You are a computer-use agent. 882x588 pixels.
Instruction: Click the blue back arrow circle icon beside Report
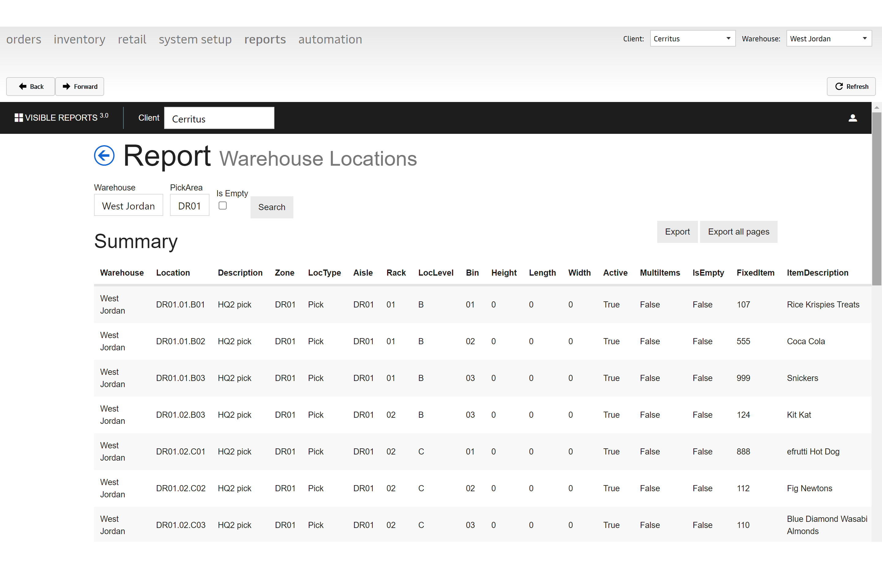pos(104,155)
